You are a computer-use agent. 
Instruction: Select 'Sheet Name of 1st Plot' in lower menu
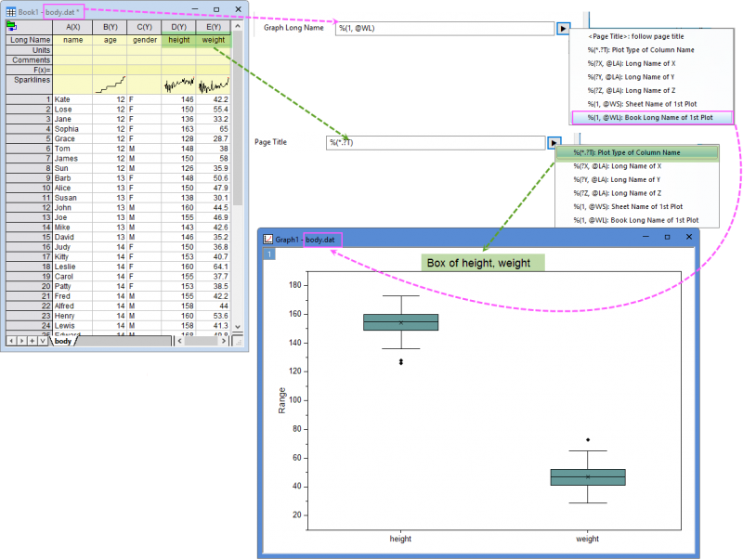[x=628, y=206]
